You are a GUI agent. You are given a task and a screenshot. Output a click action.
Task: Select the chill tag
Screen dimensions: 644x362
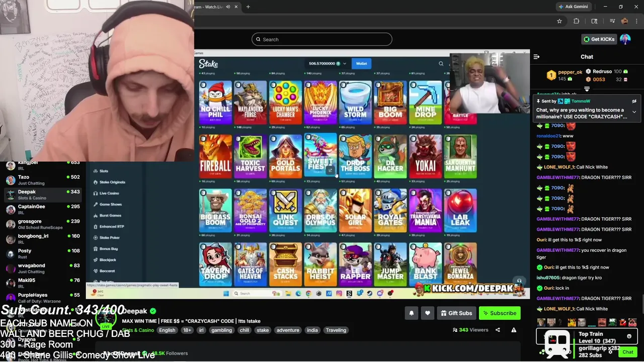[245, 330]
